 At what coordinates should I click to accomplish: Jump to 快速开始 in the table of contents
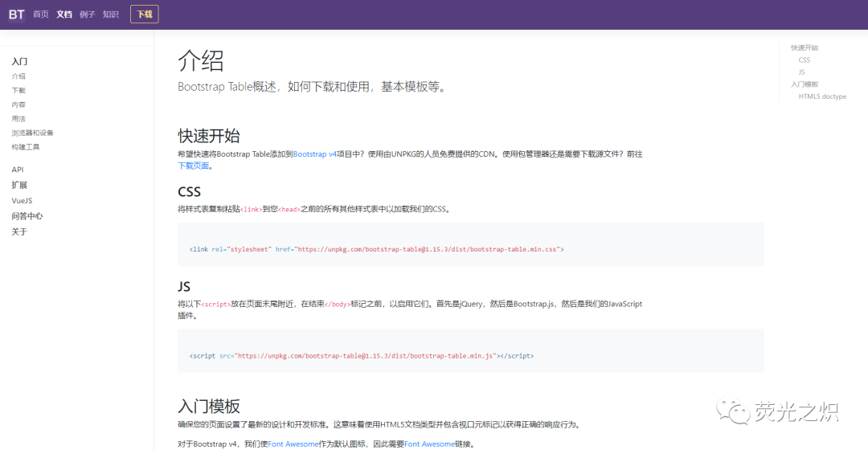tap(805, 47)
